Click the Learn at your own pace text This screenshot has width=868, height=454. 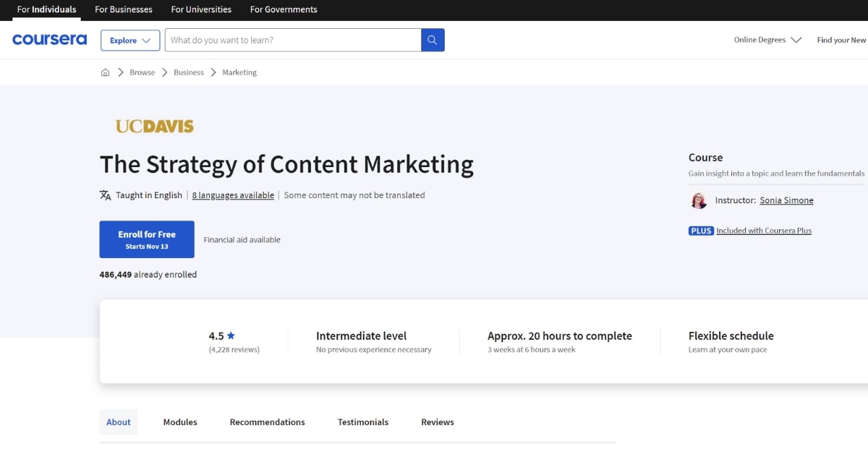click(x=728, y=350)
